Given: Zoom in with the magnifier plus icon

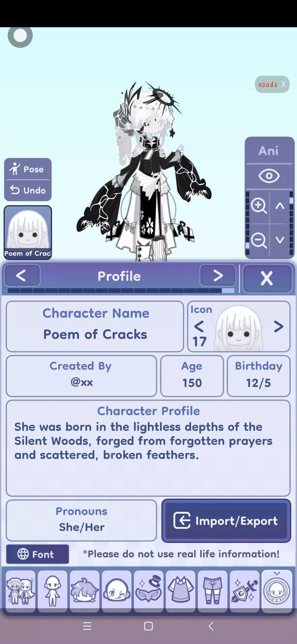Looking at the screenshot, I should (258, 206).
